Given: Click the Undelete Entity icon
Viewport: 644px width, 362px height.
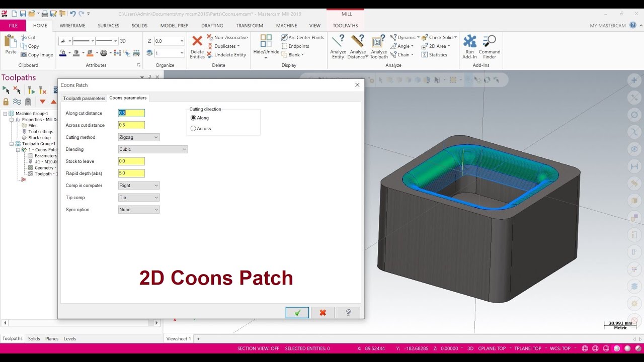Looking at the screenshot, I should click(210, 55).
